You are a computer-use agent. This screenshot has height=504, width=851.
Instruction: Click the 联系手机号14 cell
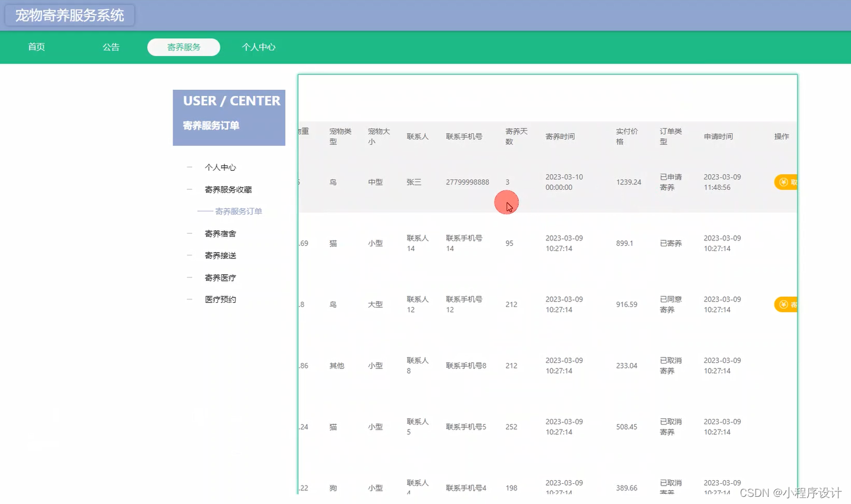(x=464, y=243)
